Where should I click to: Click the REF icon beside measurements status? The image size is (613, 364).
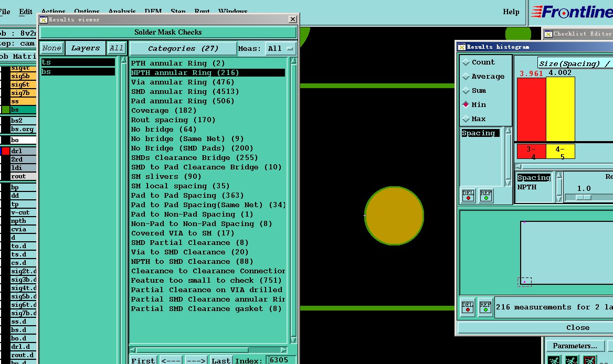[x=485, y=307]
